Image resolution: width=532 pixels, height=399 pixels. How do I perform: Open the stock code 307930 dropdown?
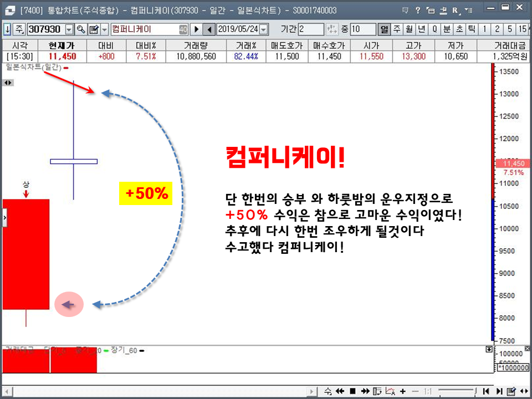pyautogui.click(x=69, y=29)
